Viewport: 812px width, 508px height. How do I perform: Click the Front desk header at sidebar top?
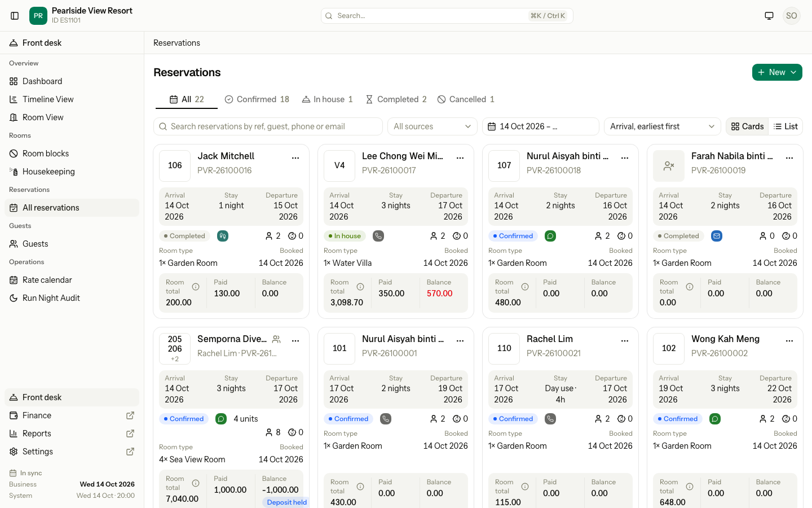point(72,43)
